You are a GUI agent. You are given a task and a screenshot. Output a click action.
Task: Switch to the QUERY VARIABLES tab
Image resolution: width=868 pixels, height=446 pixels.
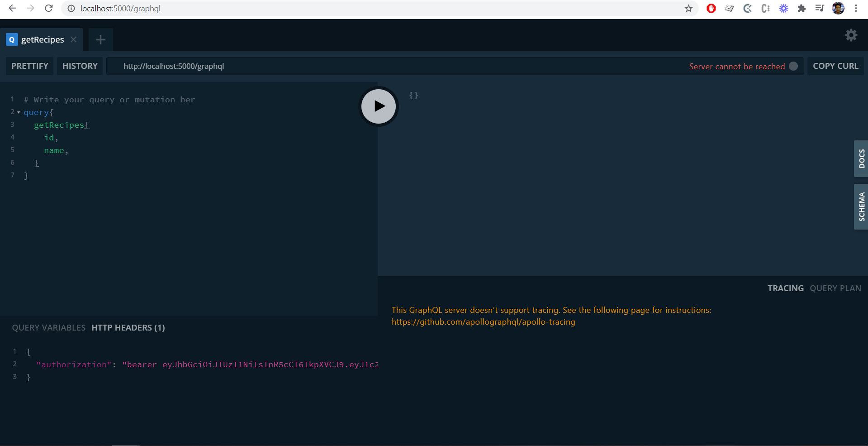[48, 327]
